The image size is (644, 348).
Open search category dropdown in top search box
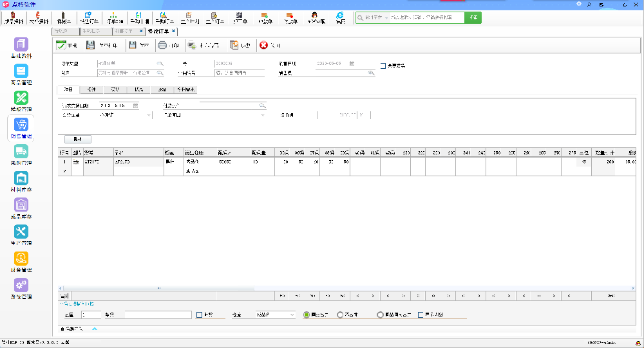tap(386, 17)
